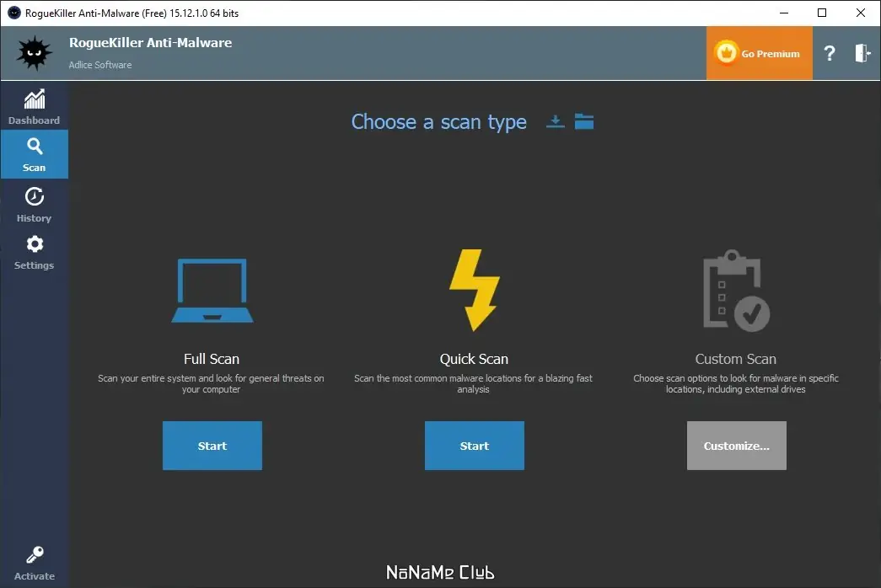Image resolution: width=881 pixels, height=588 pixels.
Task: Click the 'Adlice Software' subtitle
Action: point(100,65)
